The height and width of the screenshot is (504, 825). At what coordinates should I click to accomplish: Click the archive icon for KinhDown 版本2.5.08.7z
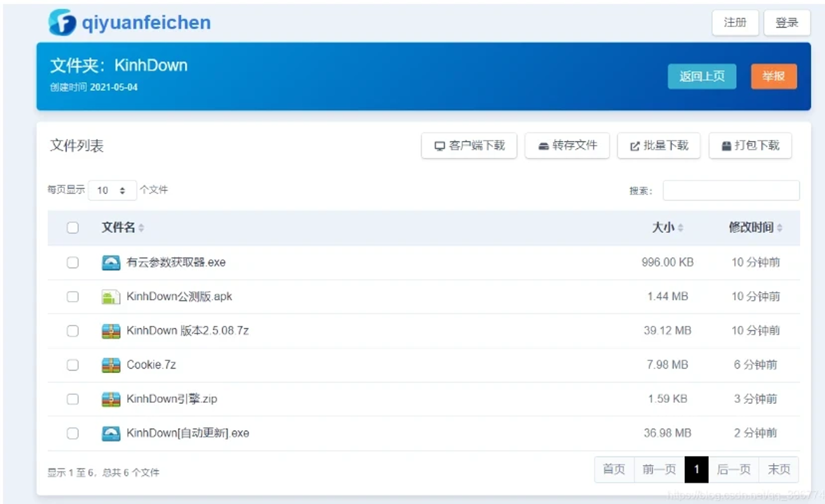point(111,331)
